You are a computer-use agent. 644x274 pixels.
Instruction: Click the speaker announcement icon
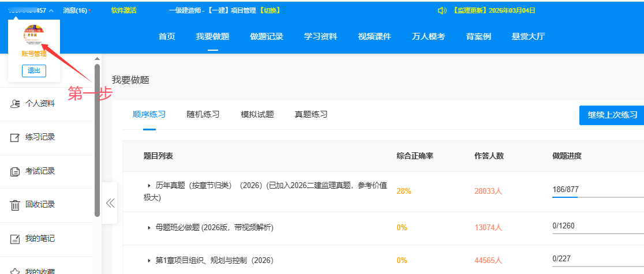442,10
